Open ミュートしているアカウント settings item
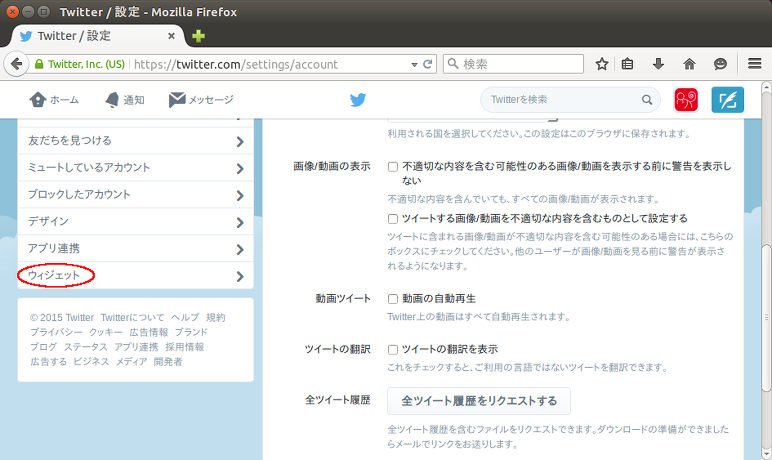This screenshot has height=460, width=772. [x=135, y=168]
